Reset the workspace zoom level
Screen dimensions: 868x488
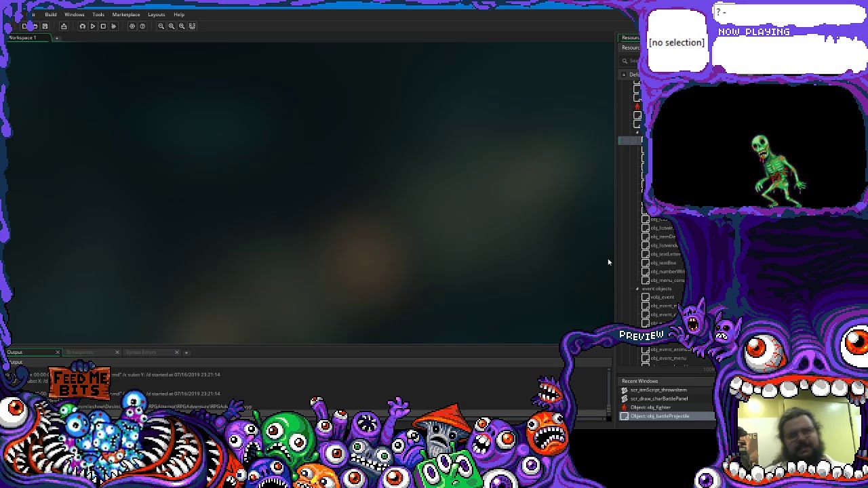point(172,26)
